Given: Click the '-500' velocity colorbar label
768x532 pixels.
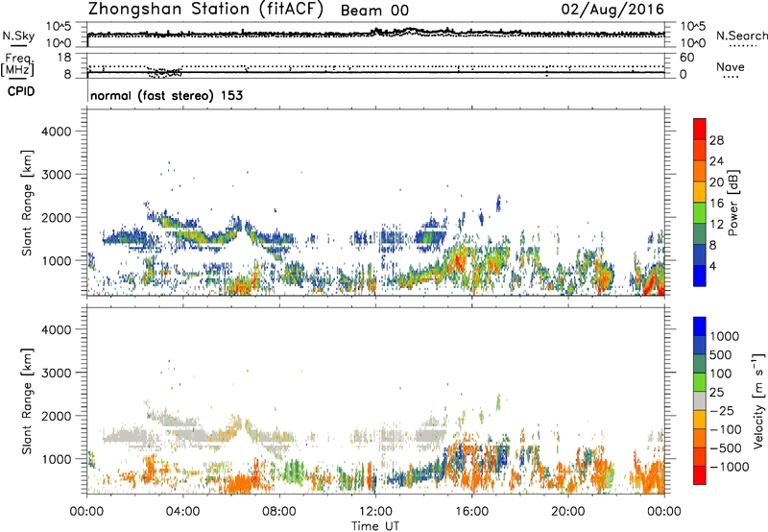Looking at the screenshot, I should (725, 448).
